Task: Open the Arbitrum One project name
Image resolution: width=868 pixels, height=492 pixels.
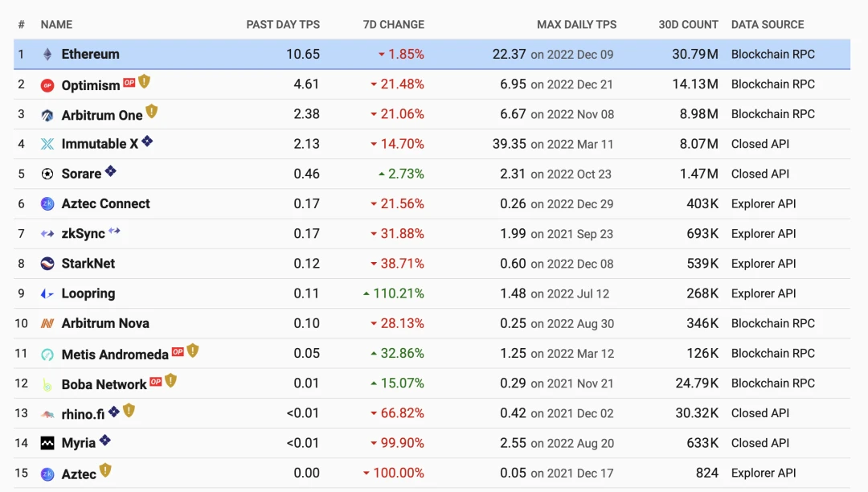Action: point(102,115)
